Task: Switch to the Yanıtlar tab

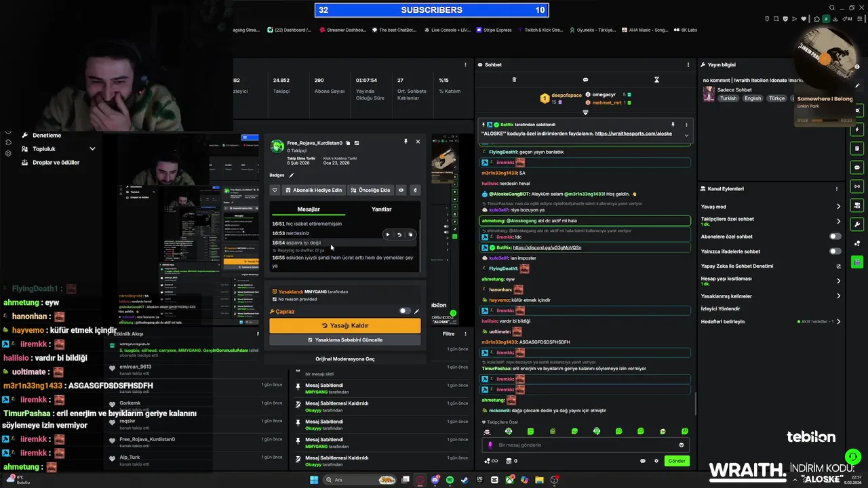Action: click(x=381, y=209)
